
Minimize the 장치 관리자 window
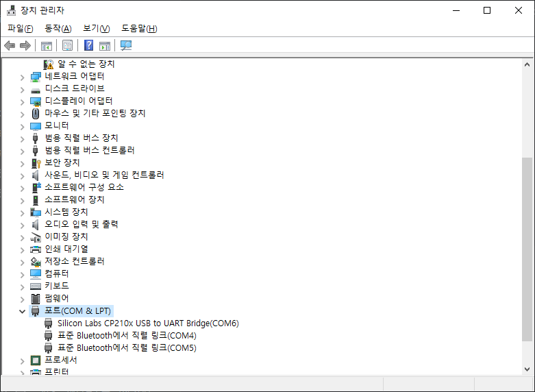[x=456, y=10]
